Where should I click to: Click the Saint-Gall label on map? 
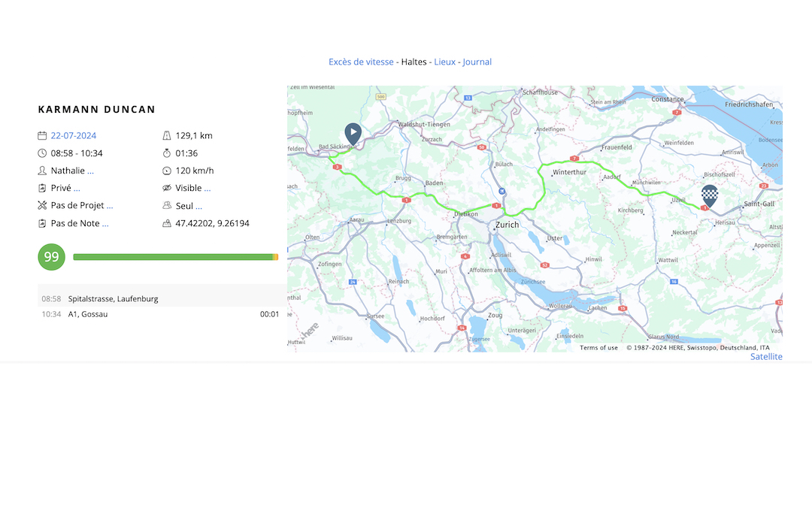click(759, 204)
